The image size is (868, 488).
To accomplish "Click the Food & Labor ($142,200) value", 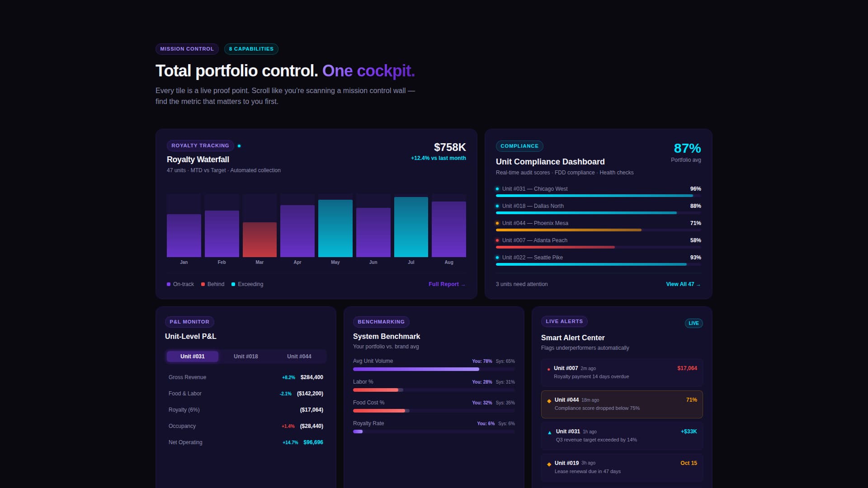I will [x=310, y=394].
